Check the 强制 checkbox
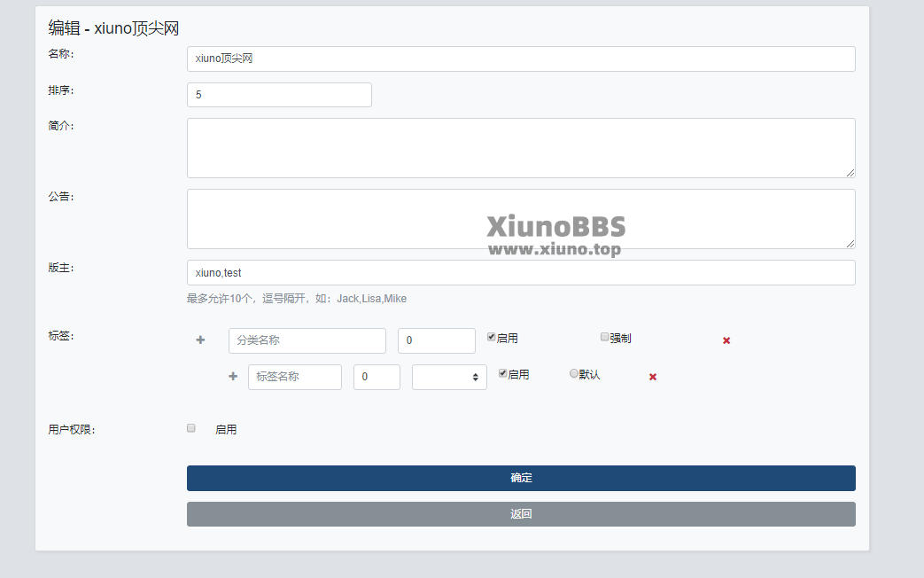Image resolution: width=924 pixels, height=578 pixels. tap(604, 337)
